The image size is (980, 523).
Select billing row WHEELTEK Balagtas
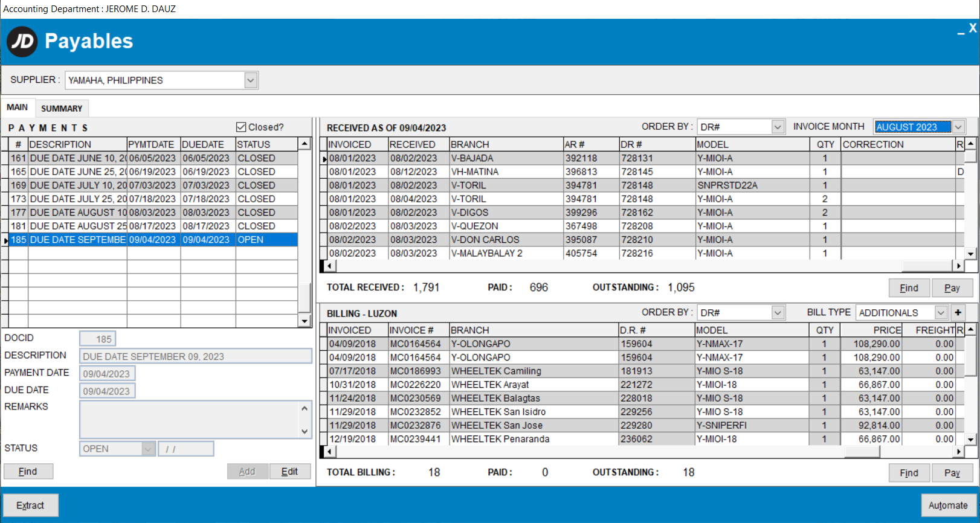[x=646, y=398]
